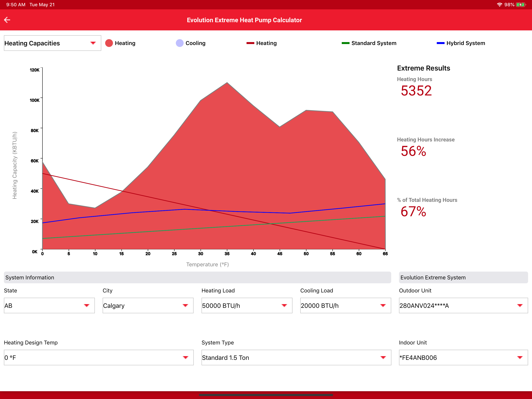Image resolution: width=532 pixels, height=399 pixels.
Task: Click the Indoor Unit dropdown arrow
Action: 520,357
